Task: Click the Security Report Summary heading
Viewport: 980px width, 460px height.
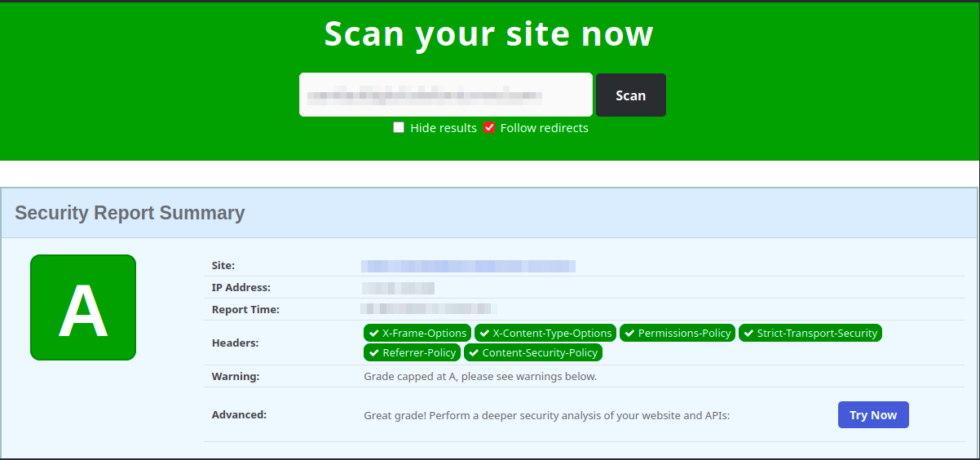Action: click(x=130, y=213)
